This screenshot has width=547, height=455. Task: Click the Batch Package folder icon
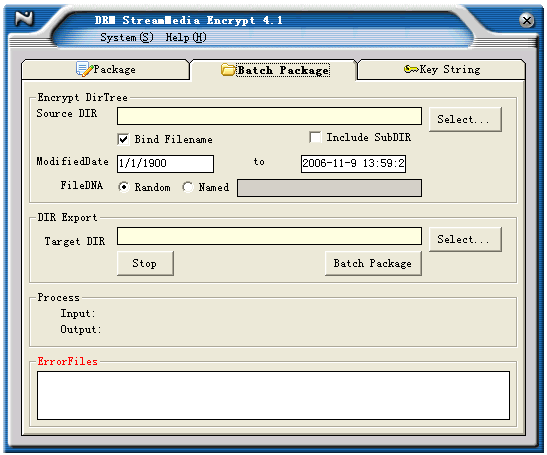228,69
